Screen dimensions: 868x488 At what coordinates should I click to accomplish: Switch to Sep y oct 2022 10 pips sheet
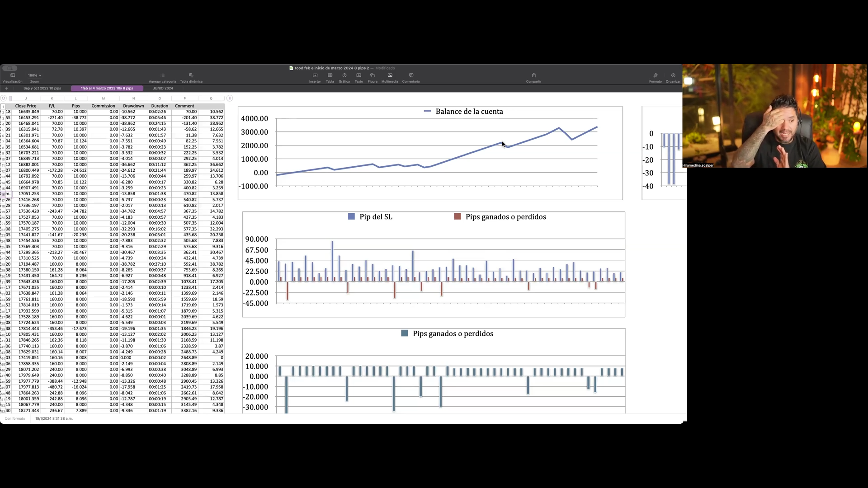point(42,89)
